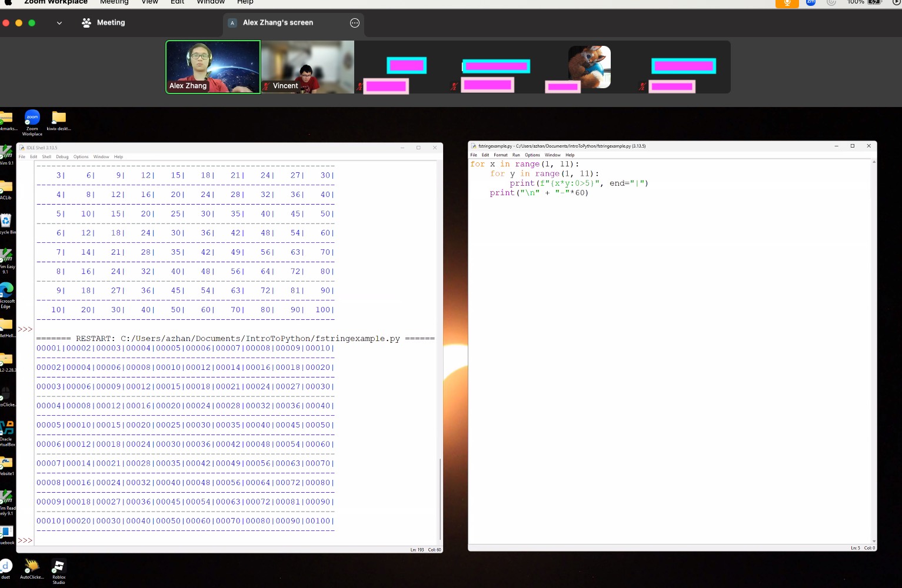Open Help menu in fstringexample.py editor
Screen dimensions: 902x588
point(570,155)
